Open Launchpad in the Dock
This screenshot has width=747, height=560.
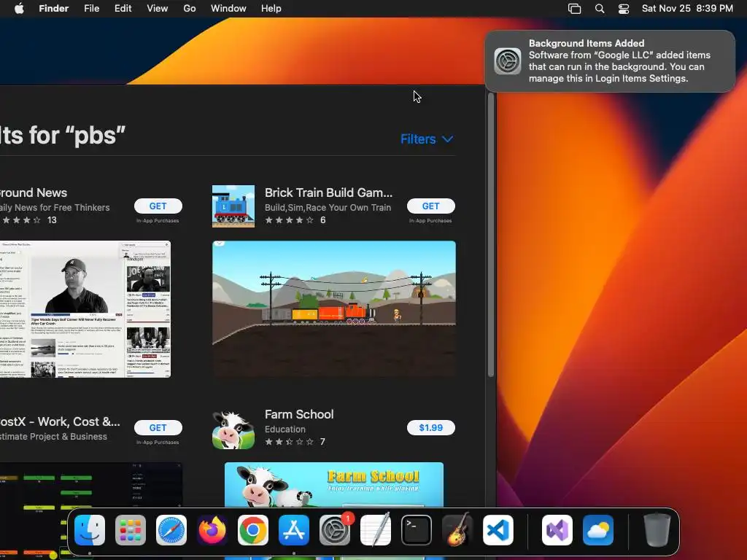[x=131, y=530]
